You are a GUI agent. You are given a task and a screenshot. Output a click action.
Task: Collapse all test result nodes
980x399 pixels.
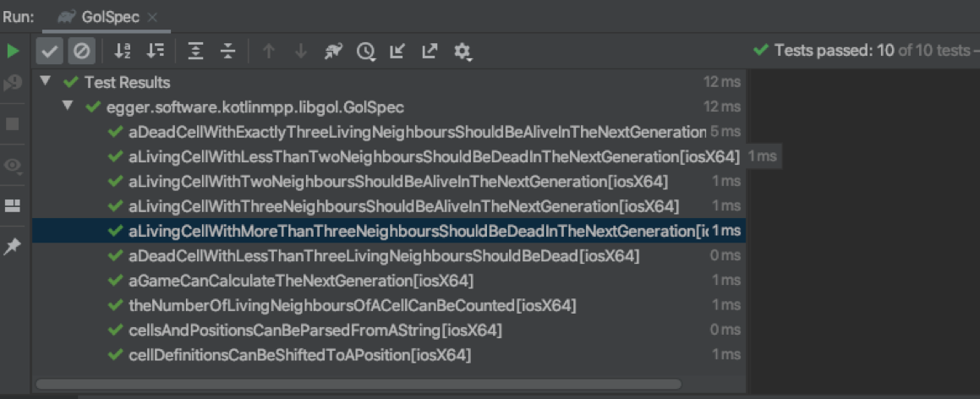click(x=227, y=52)
